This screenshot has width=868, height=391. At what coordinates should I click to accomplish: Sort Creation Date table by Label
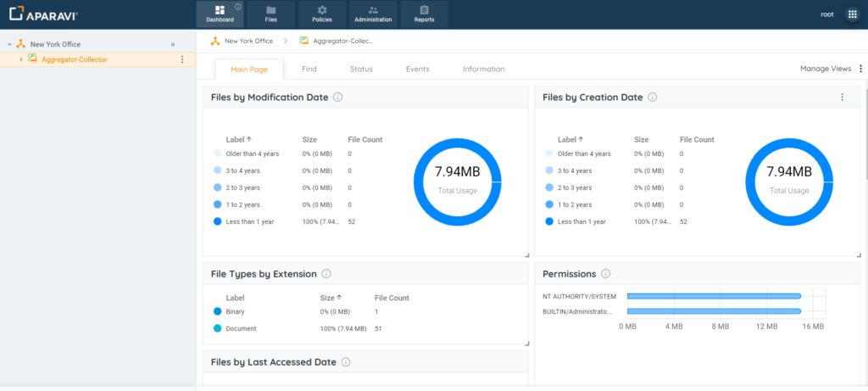(570, 140)
